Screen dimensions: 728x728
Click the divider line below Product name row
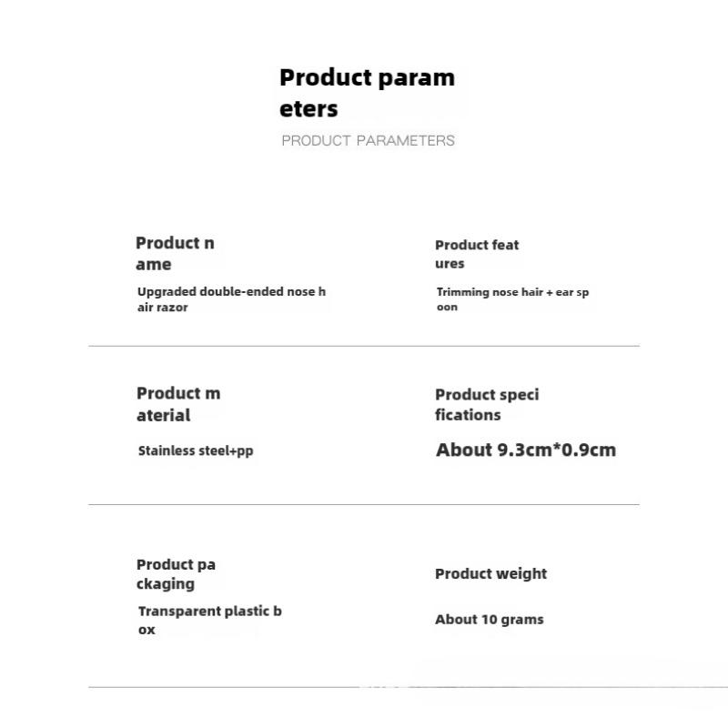point(364,346)
